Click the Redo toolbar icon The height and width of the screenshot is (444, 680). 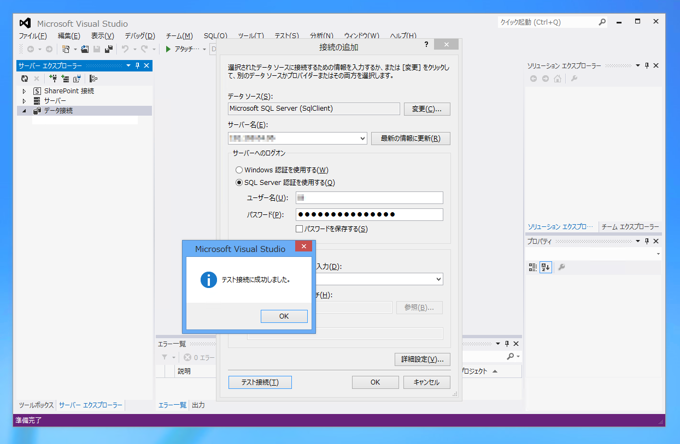pyautogui.click(x=144, y=49)
